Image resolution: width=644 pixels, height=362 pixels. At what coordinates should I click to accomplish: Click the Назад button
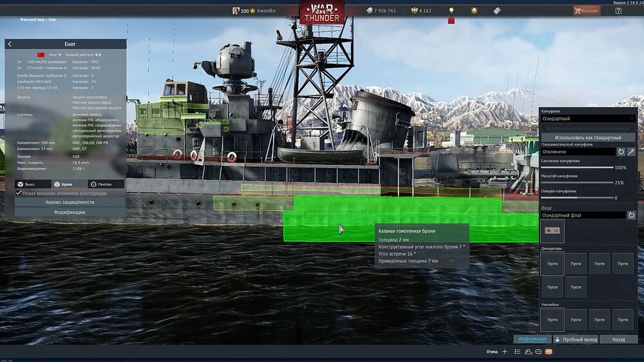click(x=618, y=339)
